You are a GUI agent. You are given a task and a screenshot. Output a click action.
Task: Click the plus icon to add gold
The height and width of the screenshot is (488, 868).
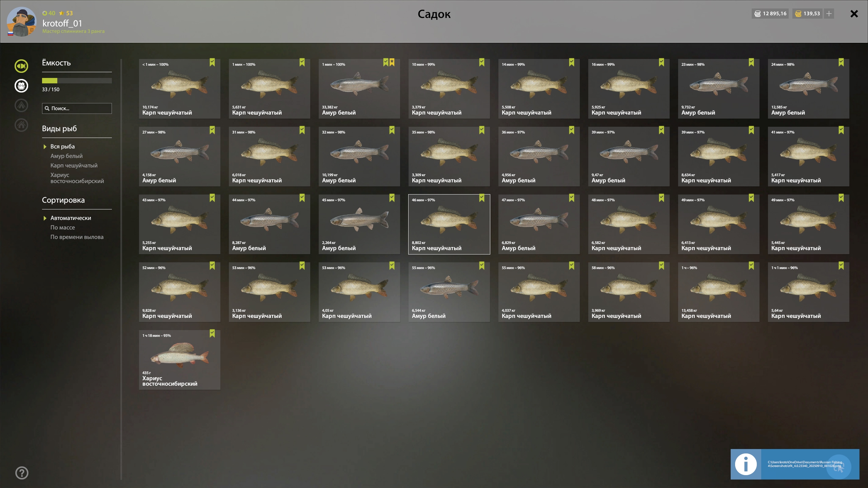(829, 14)
